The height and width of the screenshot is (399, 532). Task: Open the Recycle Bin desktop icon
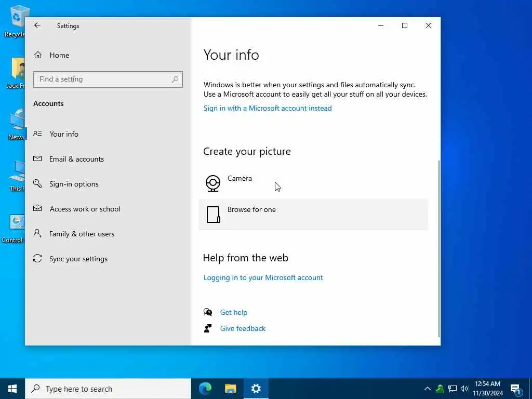(x=15, y=21)
